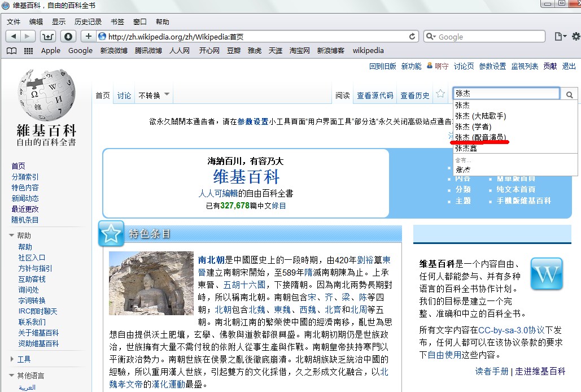Select the 查看历史 tab
The width and height of the screenshot is (581, 392).
point(414,95)
